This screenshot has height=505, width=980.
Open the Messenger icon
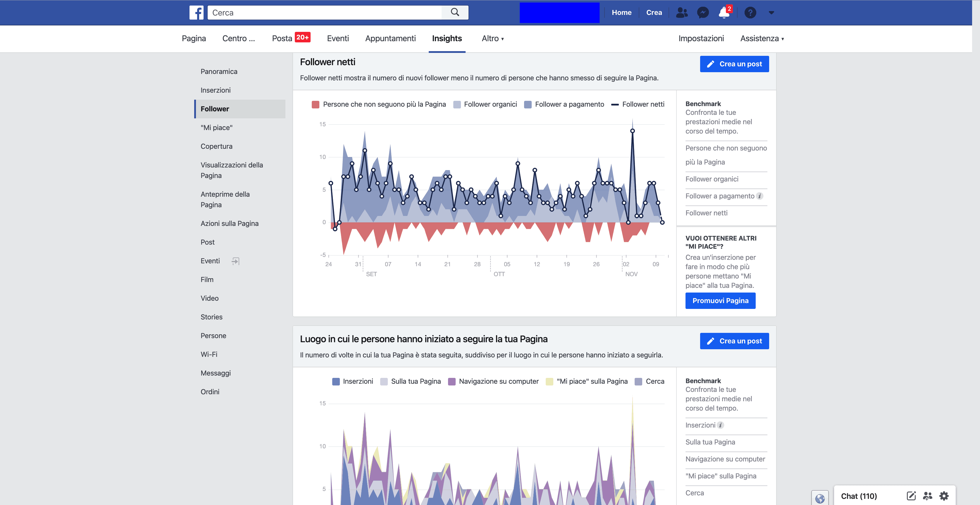[x=703, y=13]
